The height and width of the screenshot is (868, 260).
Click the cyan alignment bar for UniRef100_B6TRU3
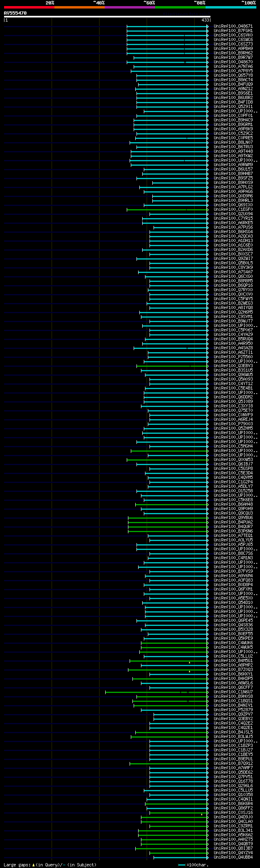point(171,147)
